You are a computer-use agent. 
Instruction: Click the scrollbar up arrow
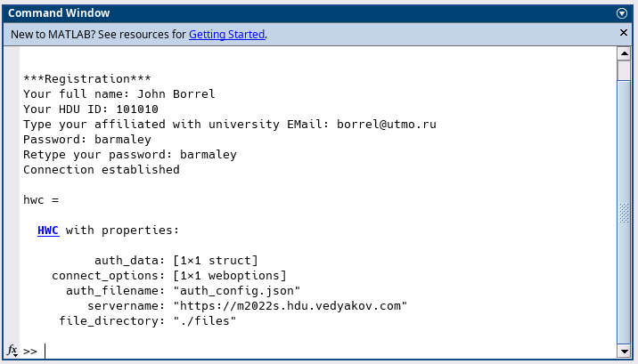point(624,53)
